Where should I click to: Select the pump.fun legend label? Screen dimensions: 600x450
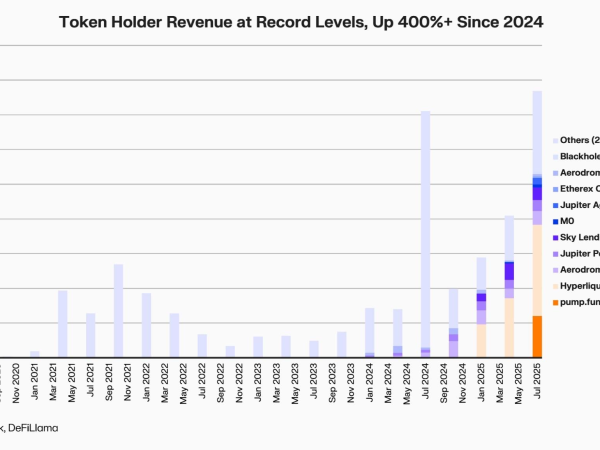580,302
